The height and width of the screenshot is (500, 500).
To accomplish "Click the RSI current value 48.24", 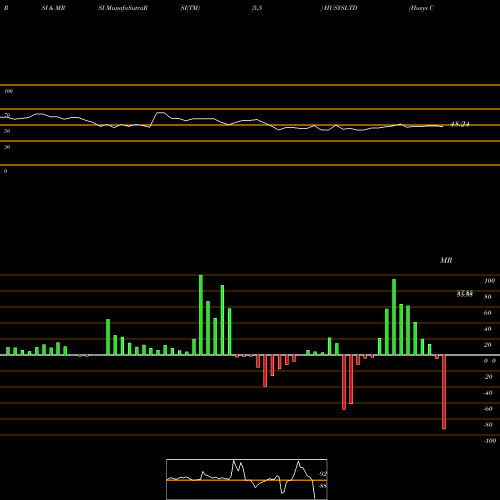I will point(460,124).
